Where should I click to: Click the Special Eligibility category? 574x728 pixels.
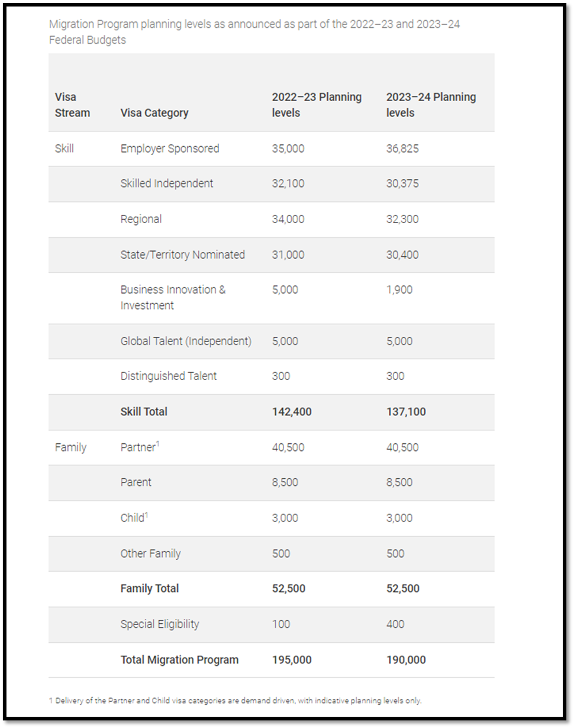160,624
